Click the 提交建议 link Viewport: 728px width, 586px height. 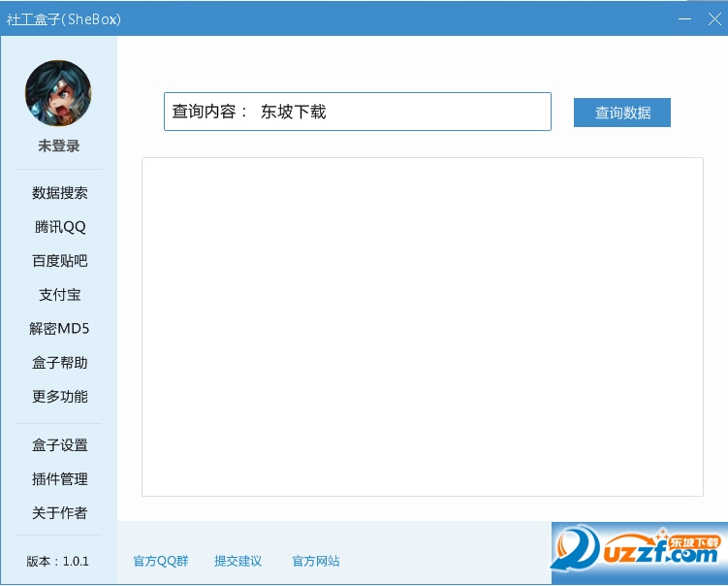point(237,561)
